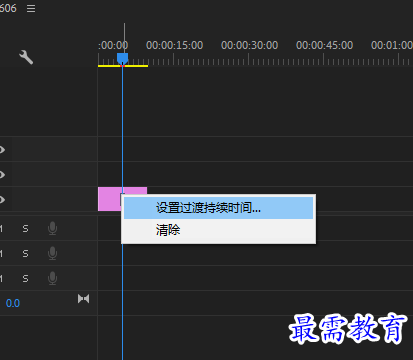Click the 00:00:15:00 mark on time ruler
The image size is (413, 360).
pos(174,45)
